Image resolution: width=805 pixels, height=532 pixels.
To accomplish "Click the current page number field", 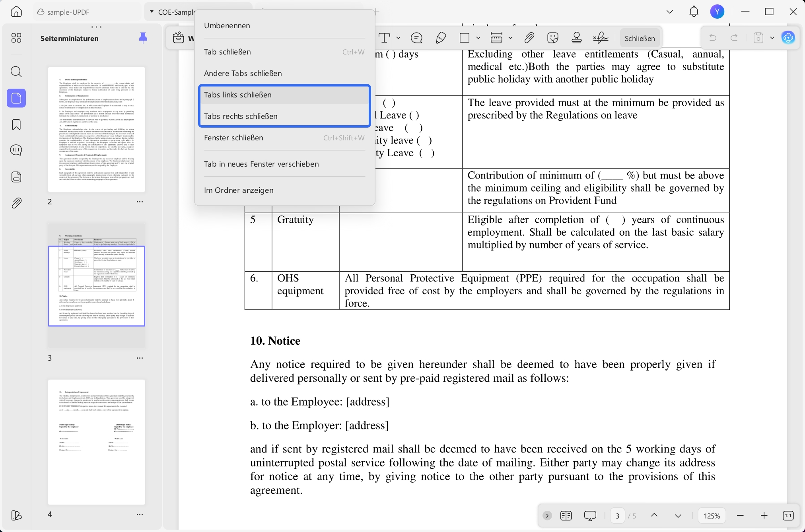I will click(617, 516).
